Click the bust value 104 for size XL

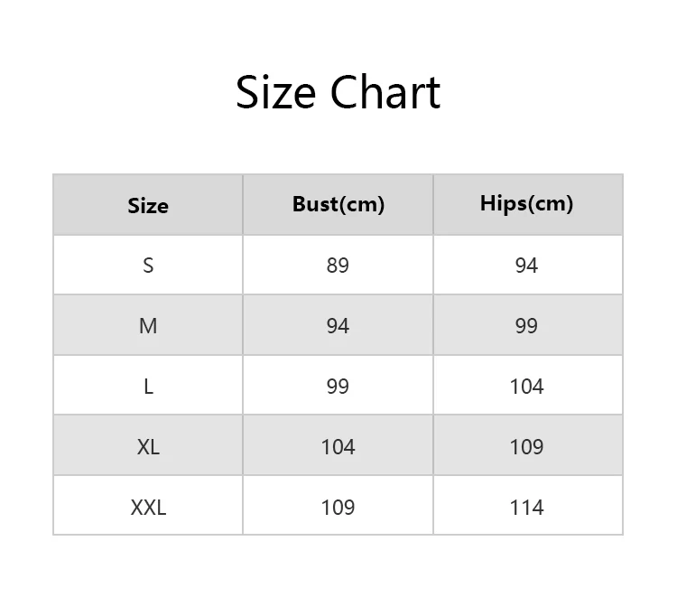coord(338,447)
